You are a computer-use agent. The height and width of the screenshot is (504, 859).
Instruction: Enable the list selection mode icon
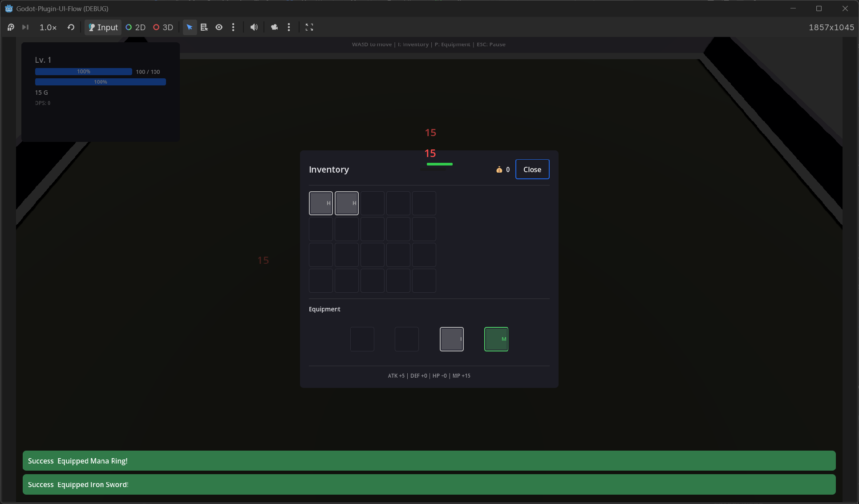click(204, 27)
